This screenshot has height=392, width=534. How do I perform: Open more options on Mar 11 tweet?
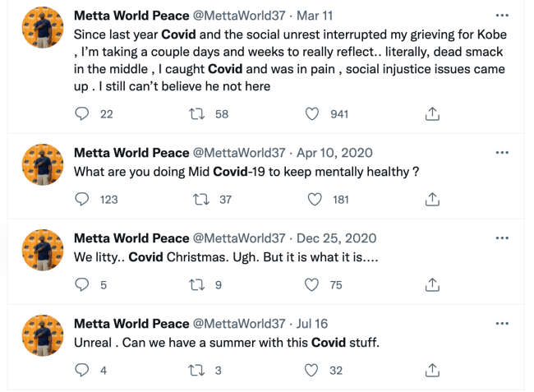click(502, 16)
